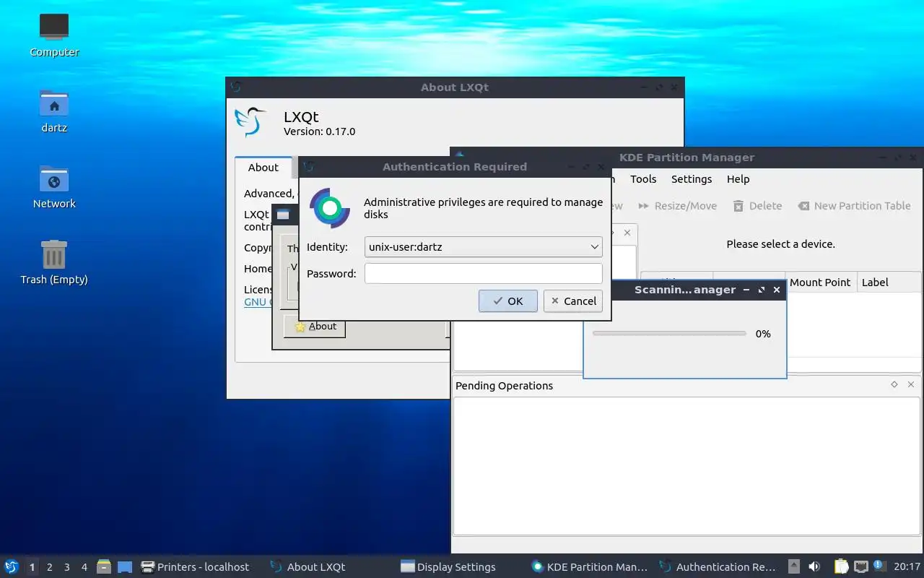This screenshot has width=924, height=578.
Task: Open the update notification tray icon
Action: point(879,566)
